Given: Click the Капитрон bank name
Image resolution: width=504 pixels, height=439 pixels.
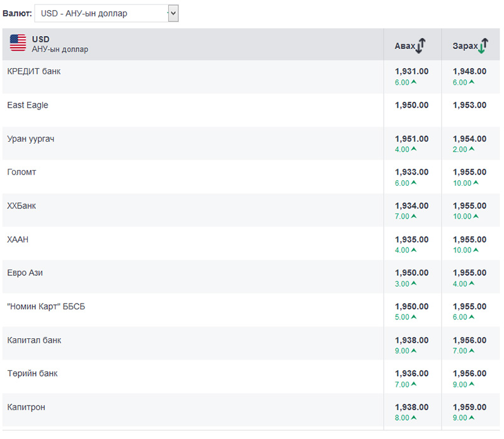Looking at the screenshot, I should (26, 408).
